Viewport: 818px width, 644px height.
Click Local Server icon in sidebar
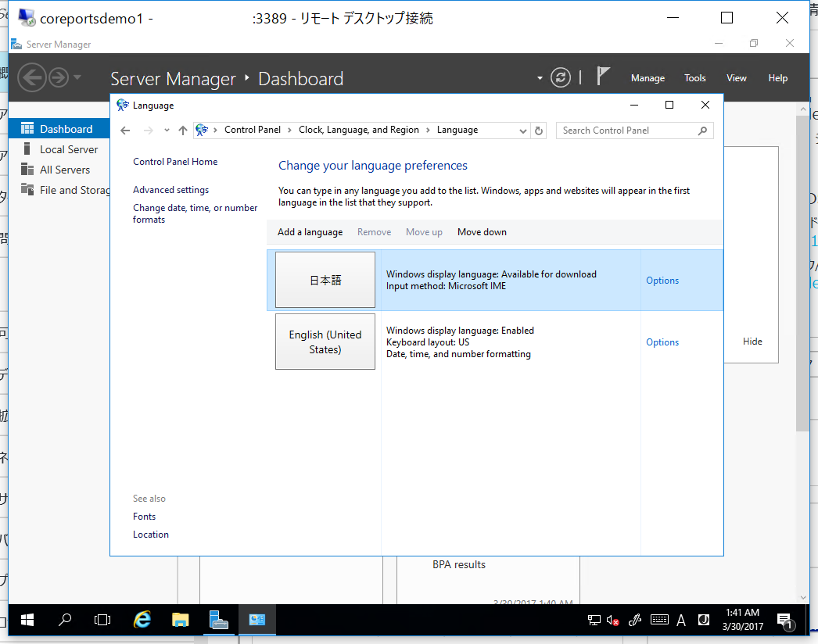[27, 149]
